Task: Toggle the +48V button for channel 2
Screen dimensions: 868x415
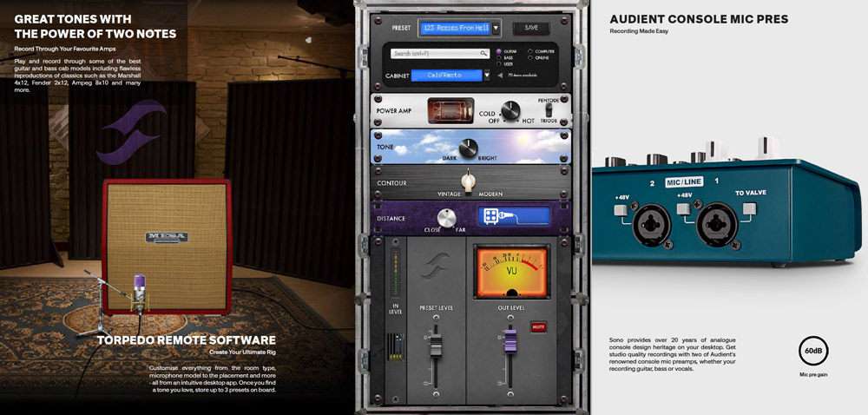Action: pyautogui.click(x=620, y=210)
